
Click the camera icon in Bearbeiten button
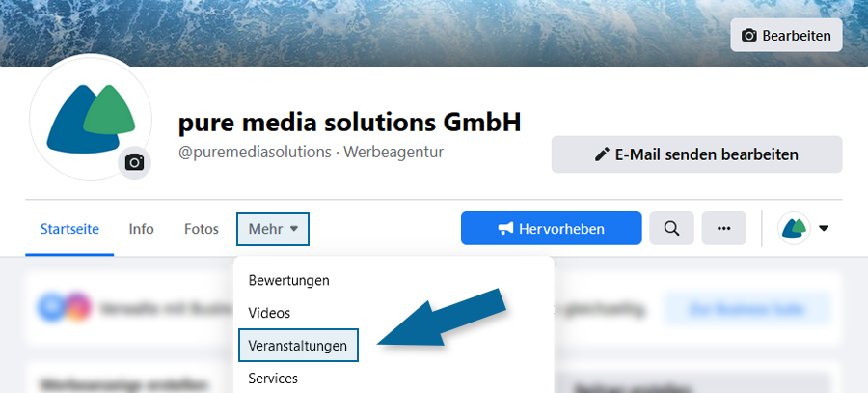pos(749,36)
